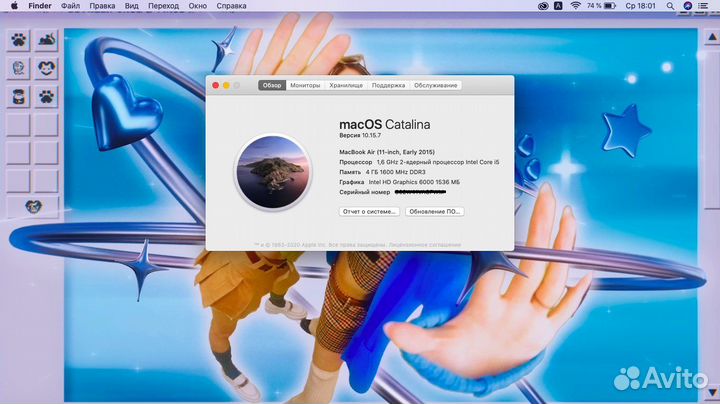The width and height of the screenshot is (720, 404).
Task: Switch to the Хранилище tab
Action: tap(346, 85)
